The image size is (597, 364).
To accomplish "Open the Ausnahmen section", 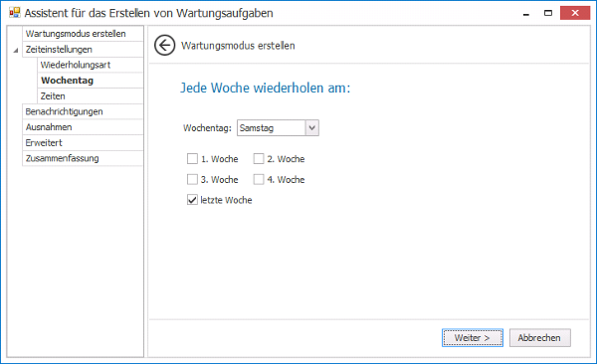I will [83, 127].
